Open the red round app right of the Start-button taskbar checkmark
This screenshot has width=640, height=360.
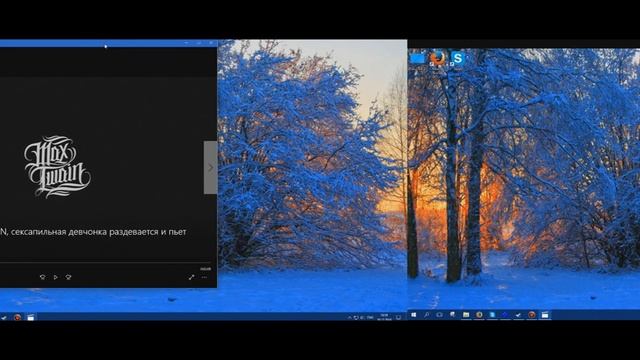[531, 315]
